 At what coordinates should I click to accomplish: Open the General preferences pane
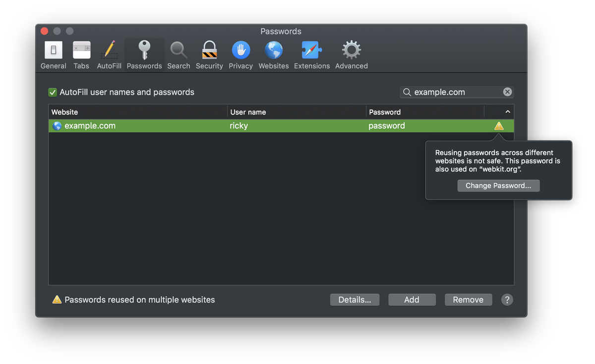(54, 55)
